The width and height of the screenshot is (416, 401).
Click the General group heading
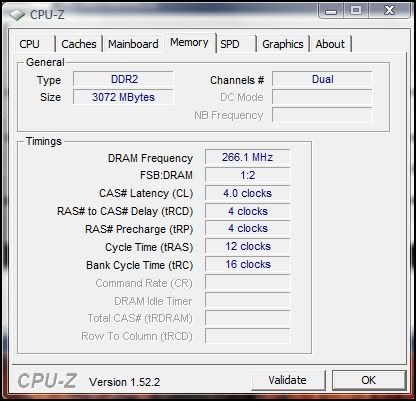tap(45, 62)
